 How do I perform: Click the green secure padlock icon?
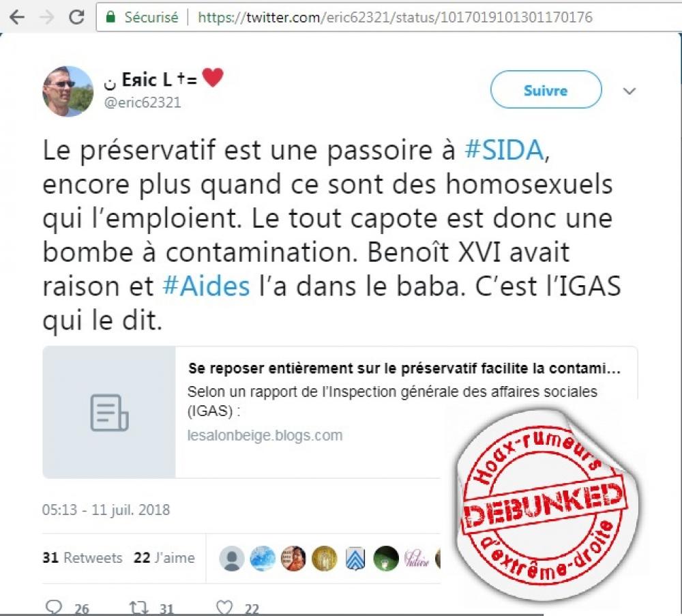111,18
